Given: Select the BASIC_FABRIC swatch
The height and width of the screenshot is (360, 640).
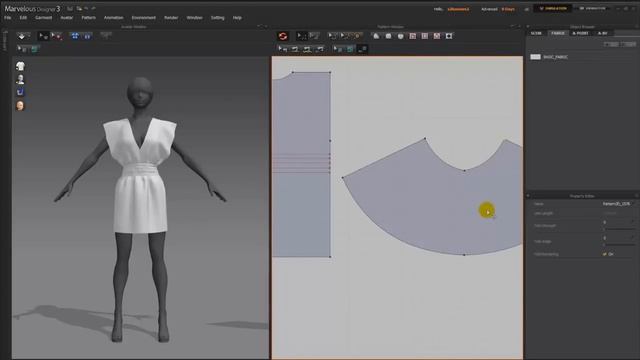Looking at the screenshot, I should click(x=536, y=57).
